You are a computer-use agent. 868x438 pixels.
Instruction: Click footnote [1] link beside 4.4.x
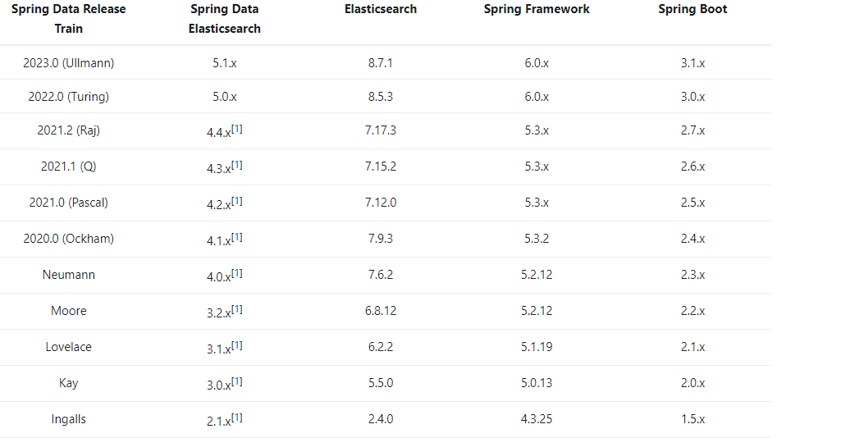click(x=237, y=129)
